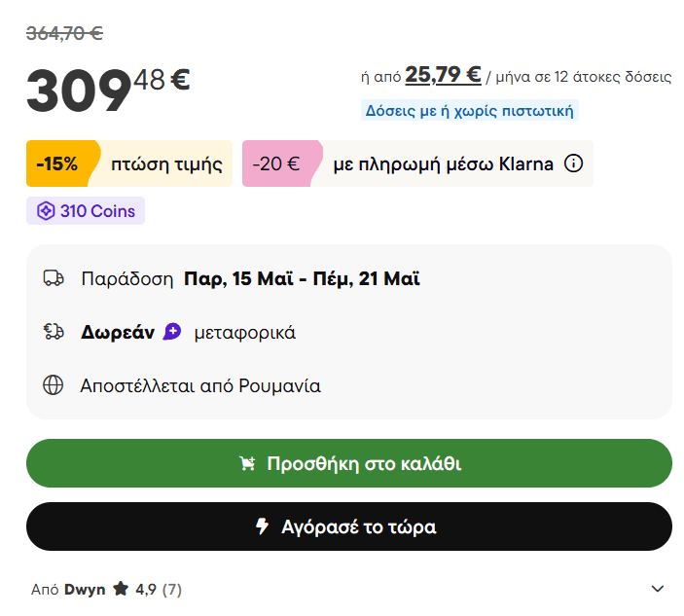Click the seller rating star icon
The image size is (684, 616).
pyautogui.click(x=121, y=589)
